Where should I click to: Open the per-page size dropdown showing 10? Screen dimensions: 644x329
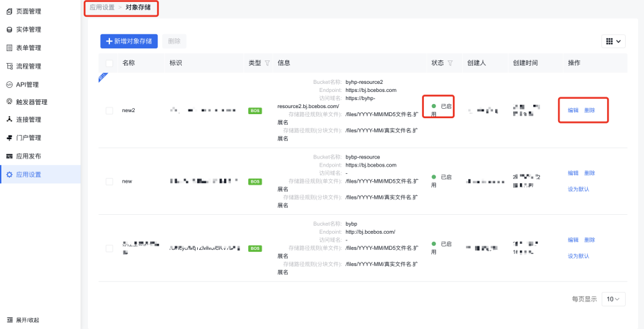tap(613, 299)
